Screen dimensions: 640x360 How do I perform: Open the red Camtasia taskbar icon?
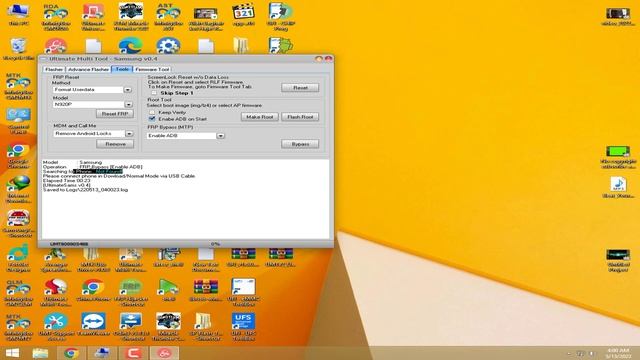point(133,353)
